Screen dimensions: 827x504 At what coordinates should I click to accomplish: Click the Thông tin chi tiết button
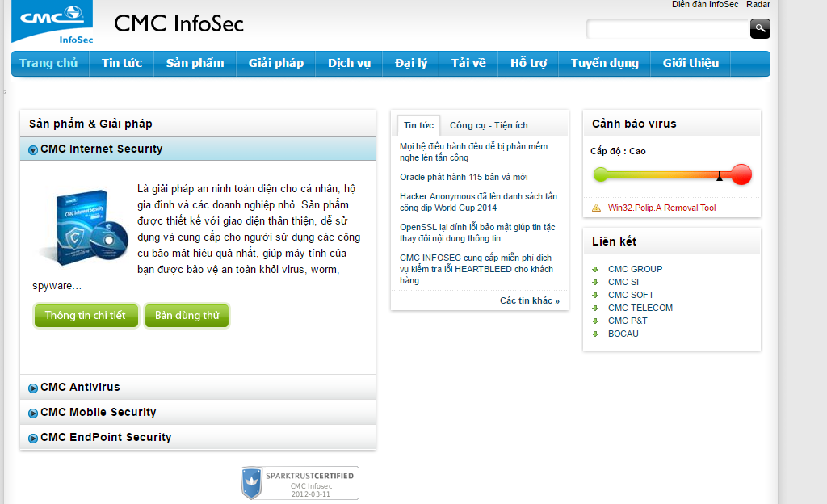tap(86, 315)
